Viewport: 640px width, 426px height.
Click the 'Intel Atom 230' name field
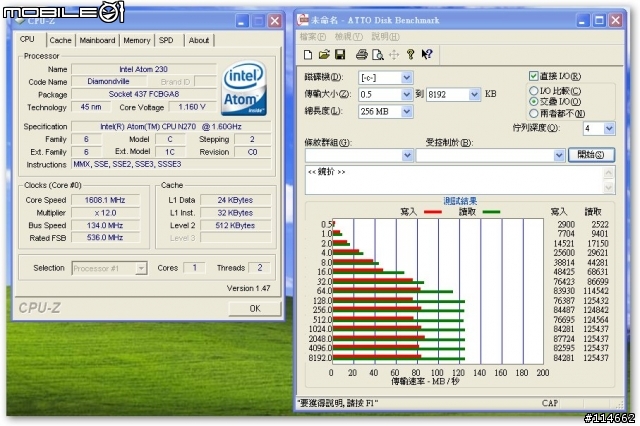click(x=143, y=69)
